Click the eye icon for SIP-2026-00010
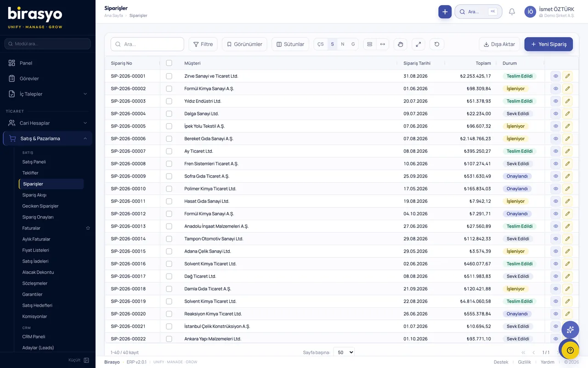This screenshot has height=368, width=588. pyautogui.click(x=555, y=189)
